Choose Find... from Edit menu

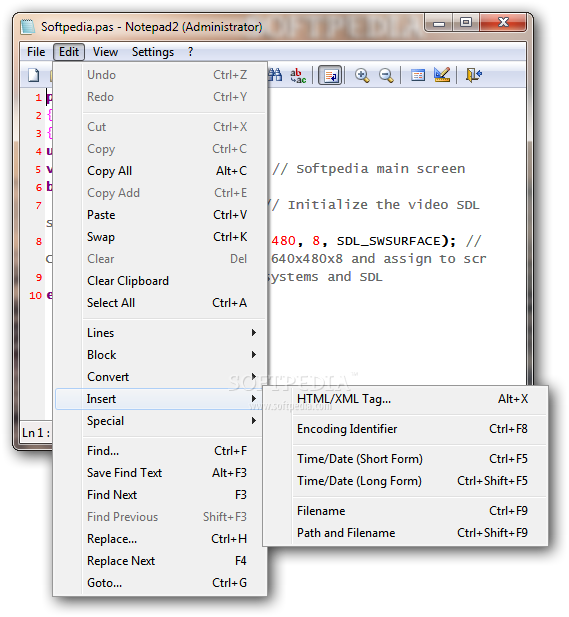(159, 451)
